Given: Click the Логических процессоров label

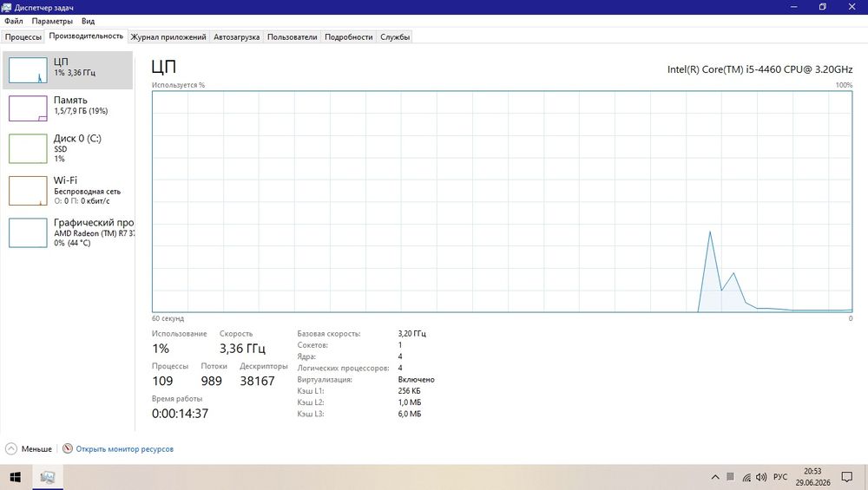Looking at the screenshot, I should pos(343,368).
